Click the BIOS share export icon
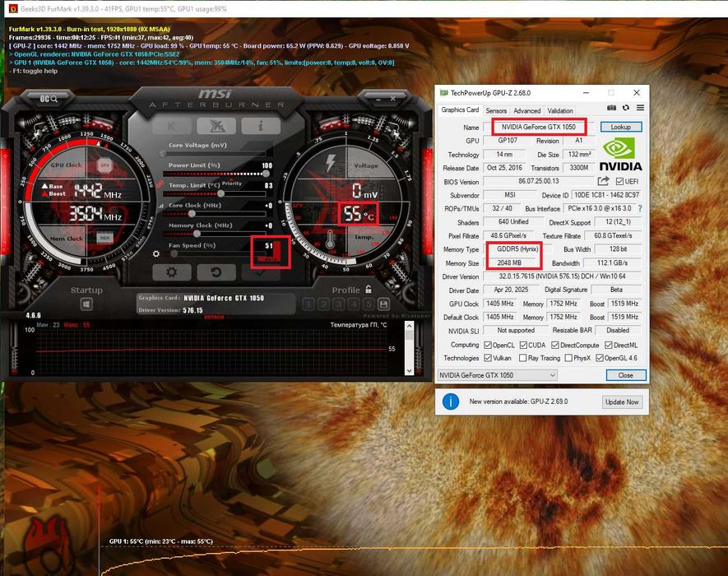Screen dimensions: 728x576 [603, 181]
